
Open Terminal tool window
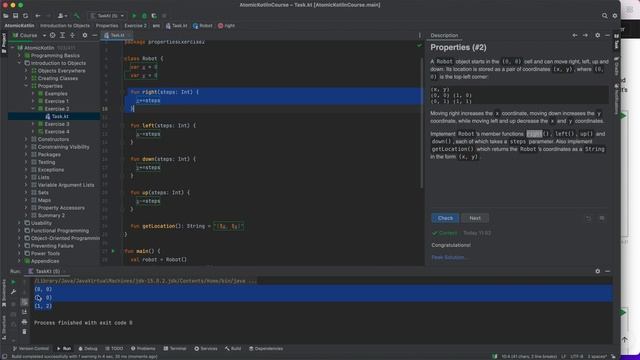coord(175,349)
